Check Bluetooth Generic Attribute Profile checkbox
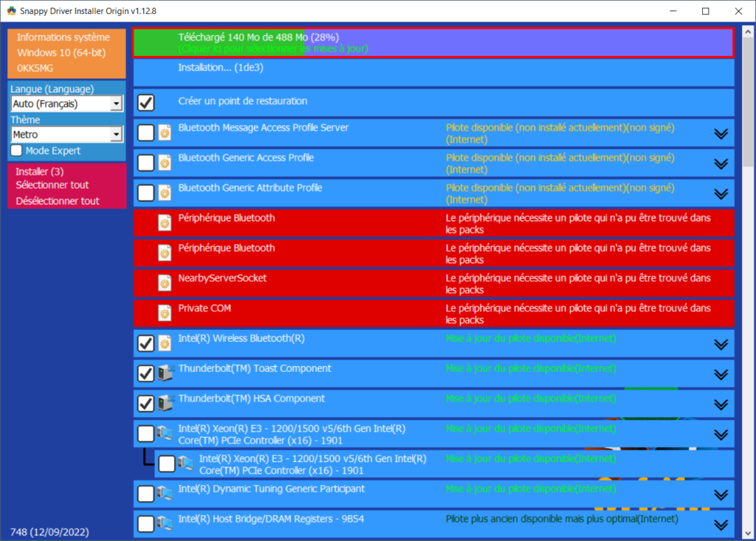This screenshot has width=756, height=541. (x=145, y=193)
